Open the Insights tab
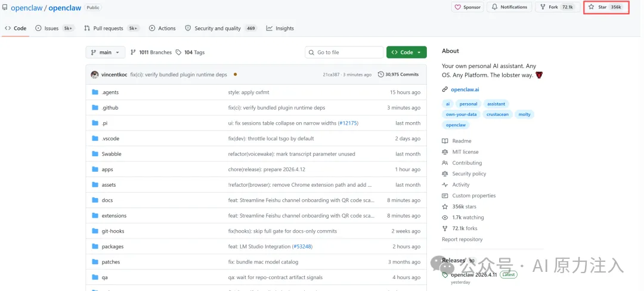This screenshot has width=644, height=291. click(x=280, y=28)
